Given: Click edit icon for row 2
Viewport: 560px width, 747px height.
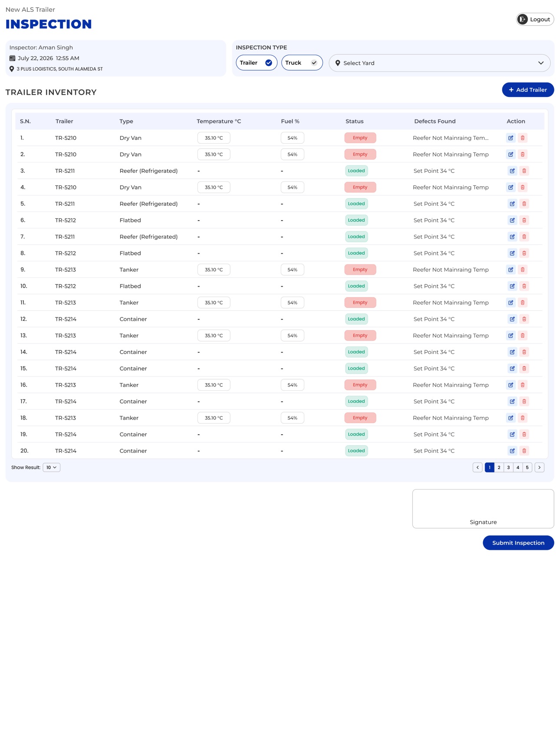Looking at the screenshot, I should (x=511, y=154).
